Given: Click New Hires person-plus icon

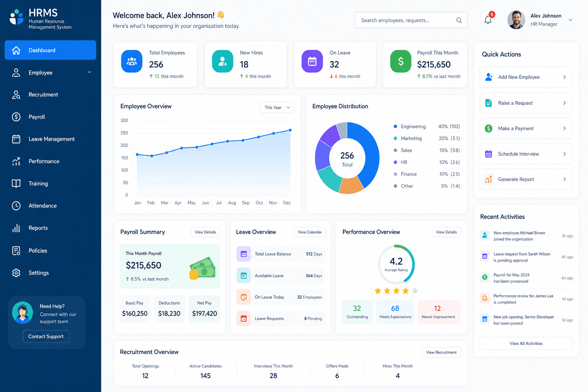Looking at the screenshot, I should point(222,61).
